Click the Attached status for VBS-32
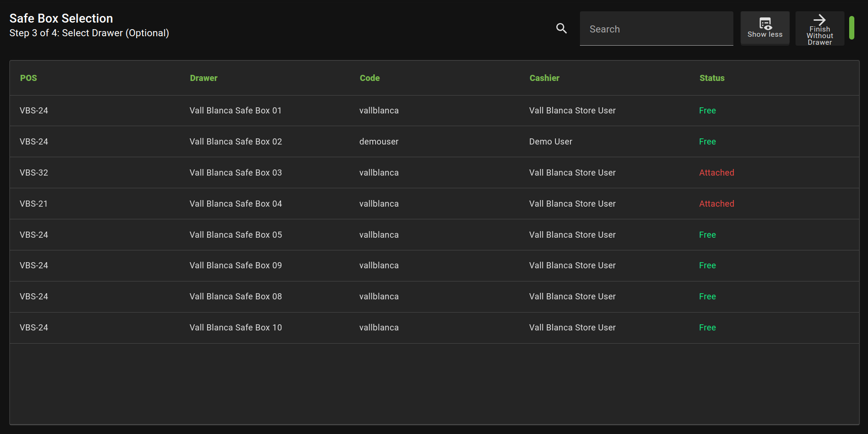 coord(716,173)
